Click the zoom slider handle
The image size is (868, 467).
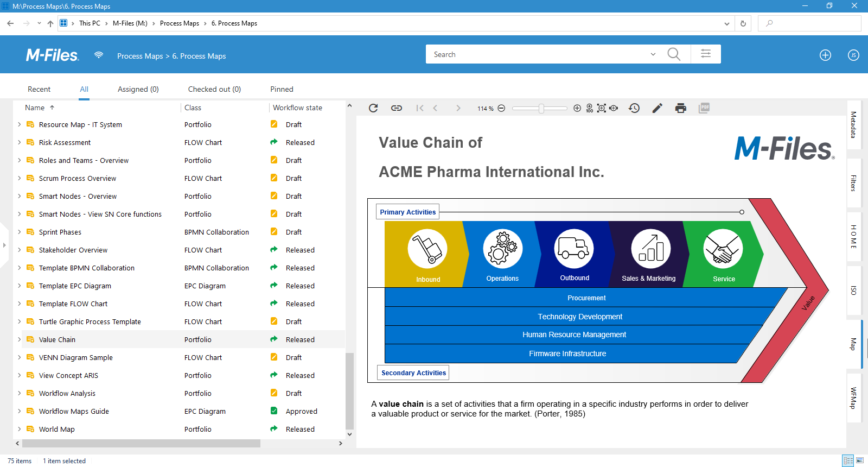coord(541,109)
